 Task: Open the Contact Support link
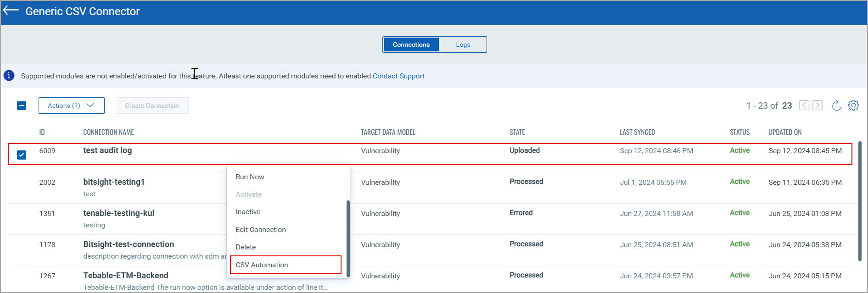398,76
